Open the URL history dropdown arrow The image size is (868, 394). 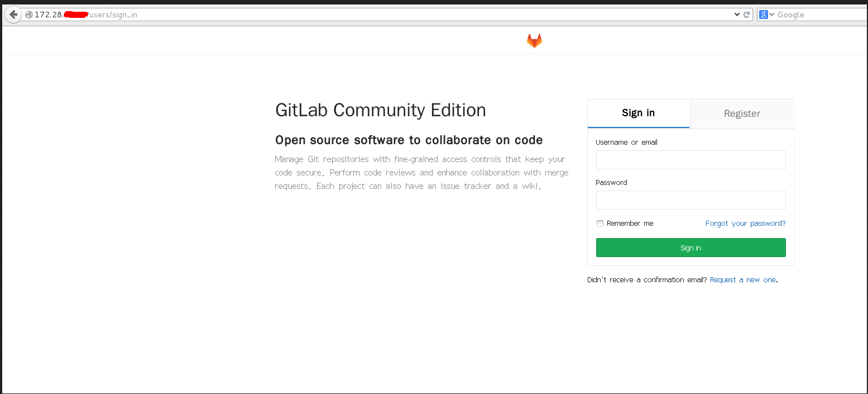[737, 15]
